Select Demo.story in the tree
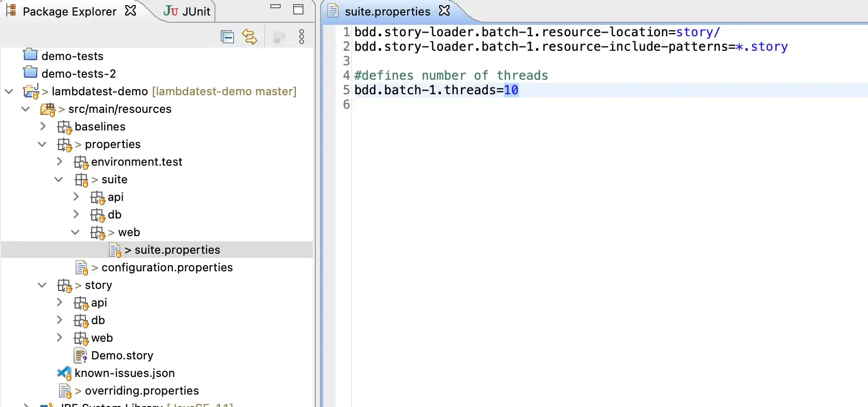The image size is (868, 407). 122,356
